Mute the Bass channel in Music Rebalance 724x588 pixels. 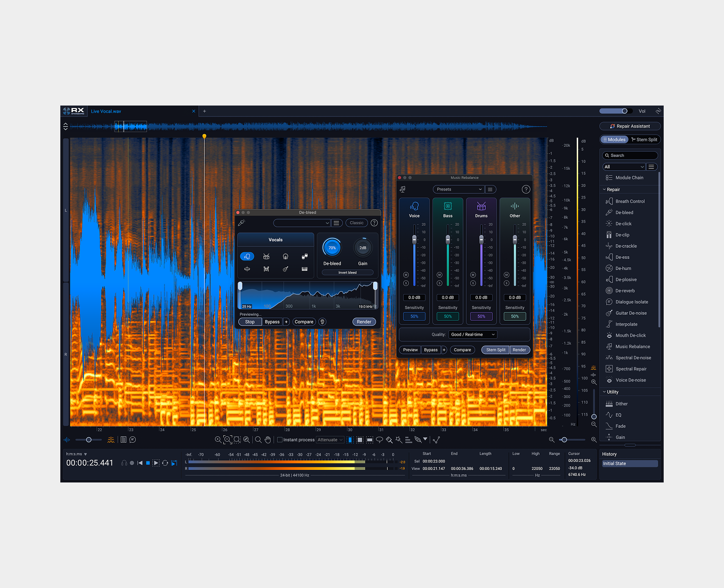click(439, 275)
